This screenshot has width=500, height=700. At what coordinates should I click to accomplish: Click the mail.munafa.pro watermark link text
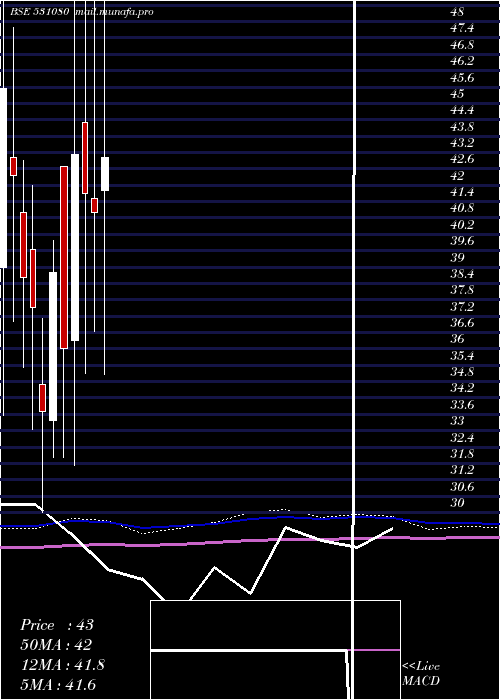(114, 12)
